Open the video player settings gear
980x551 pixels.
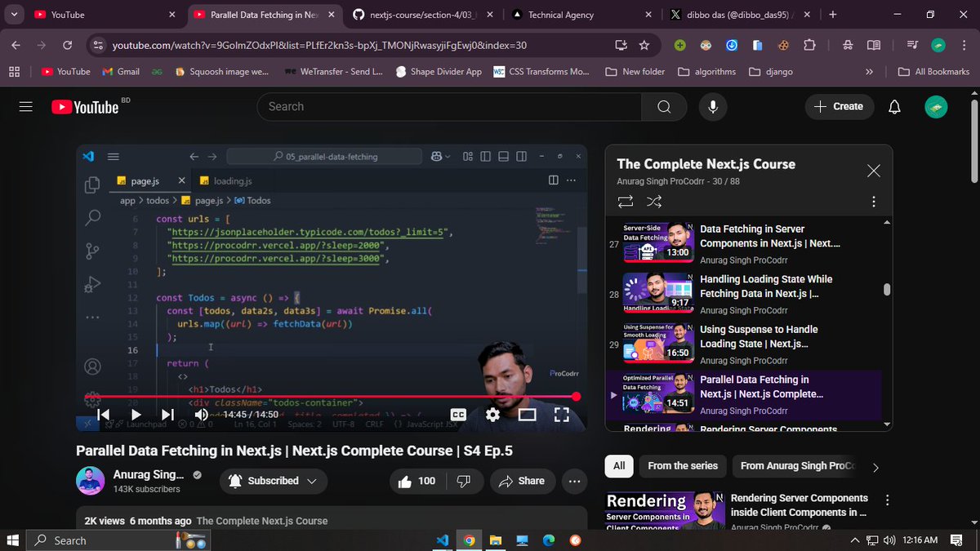tap(492, 415)
